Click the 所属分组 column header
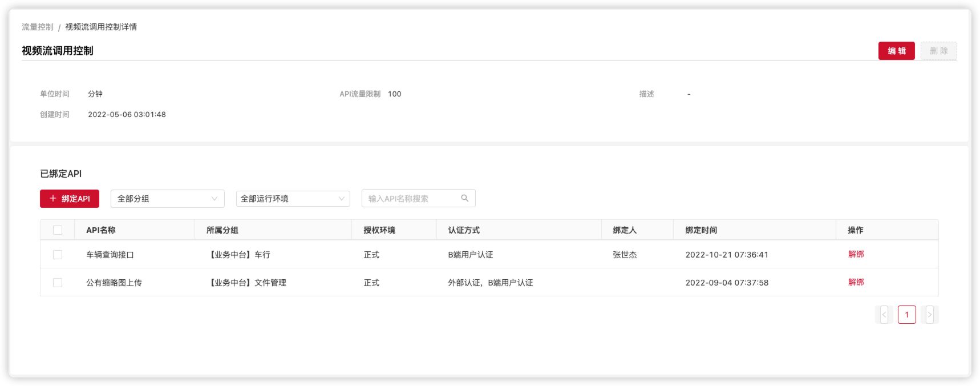Screen dimensions: 980x386 (x=222, y=230)
